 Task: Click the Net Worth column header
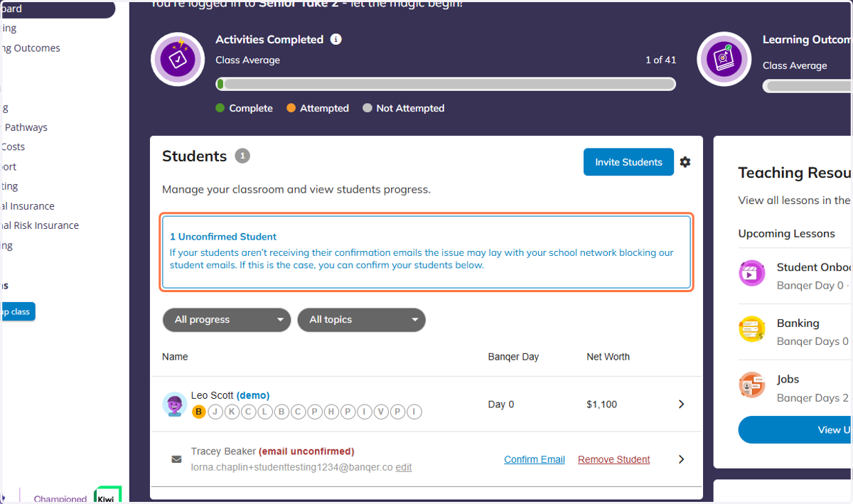[608, 357]
